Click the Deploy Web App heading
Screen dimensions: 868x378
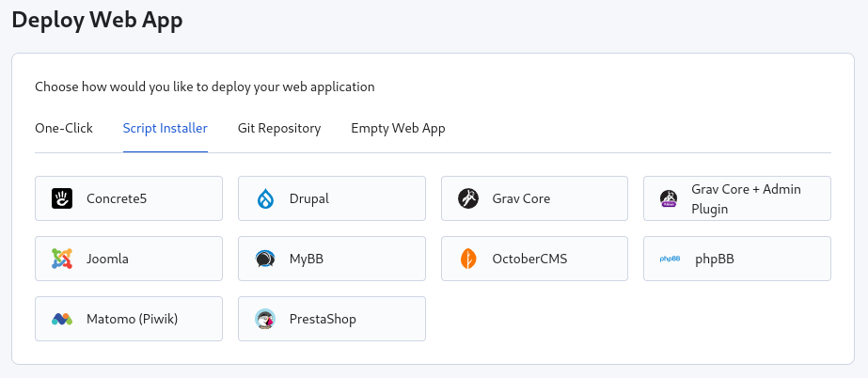point(98,21)
